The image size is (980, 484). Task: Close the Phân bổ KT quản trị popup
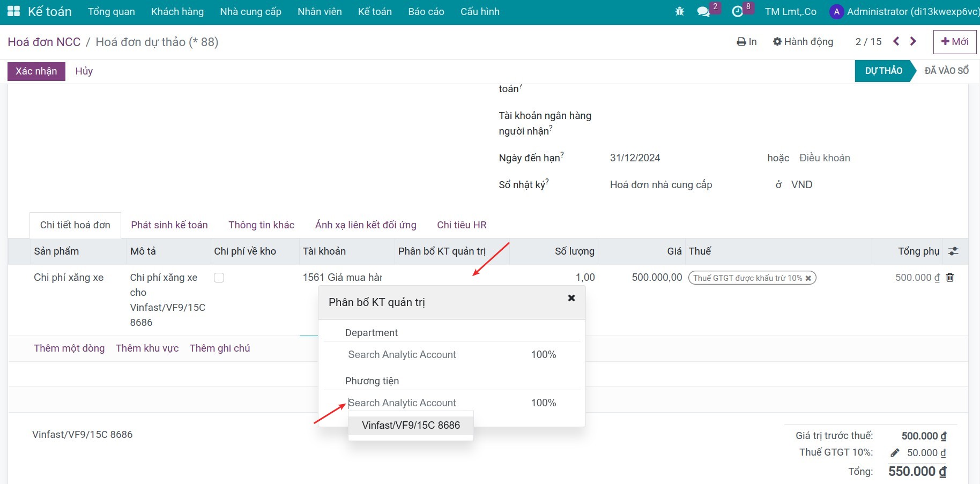[x=571, y=298]
